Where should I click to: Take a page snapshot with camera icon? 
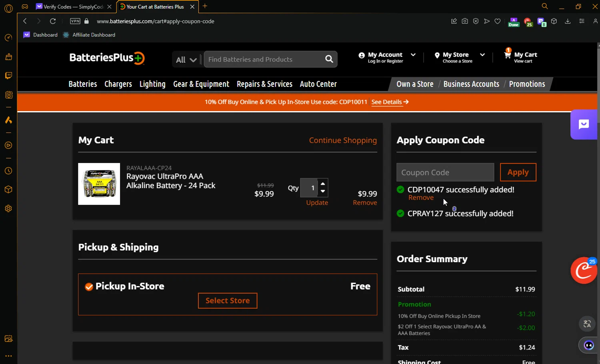click(465, 21)
